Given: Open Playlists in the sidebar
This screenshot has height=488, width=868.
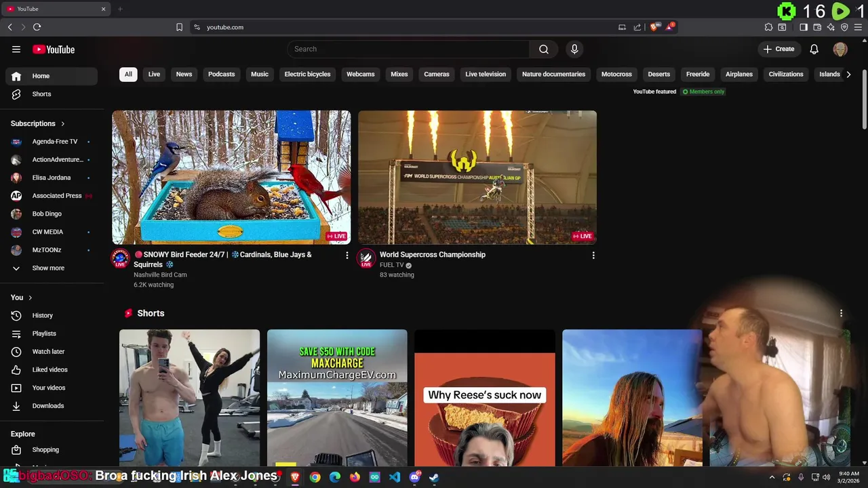Looking at the screenshot, I should [x=52, y=333].
